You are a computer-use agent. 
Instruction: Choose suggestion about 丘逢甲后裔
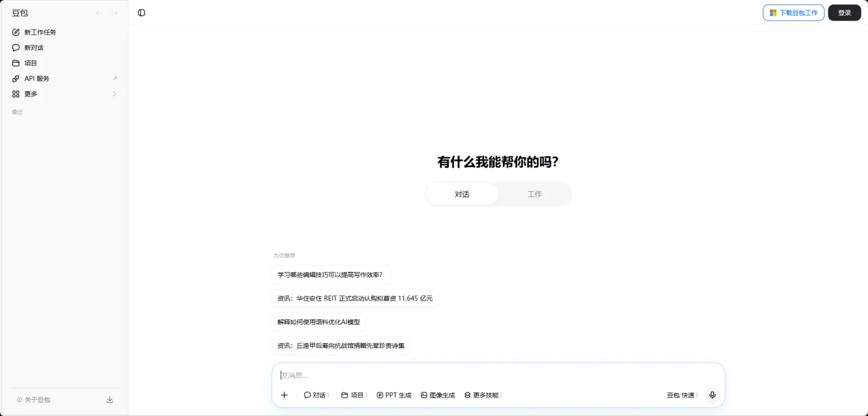341,345
